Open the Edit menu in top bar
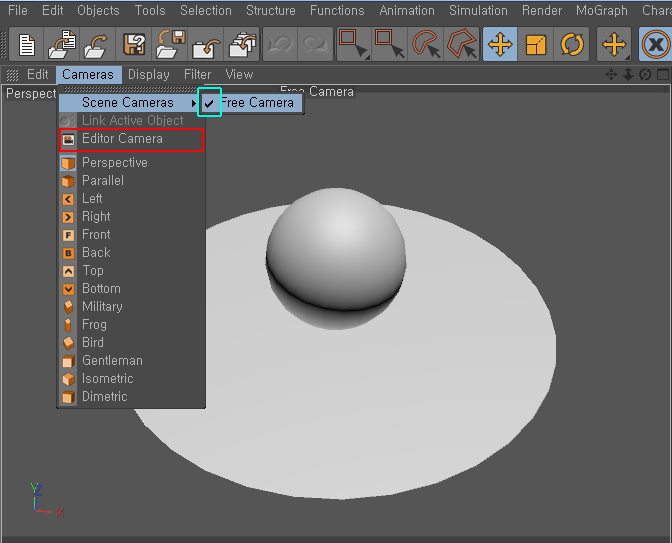The width and height of the screenshot is (672, 543). (53, 10)
